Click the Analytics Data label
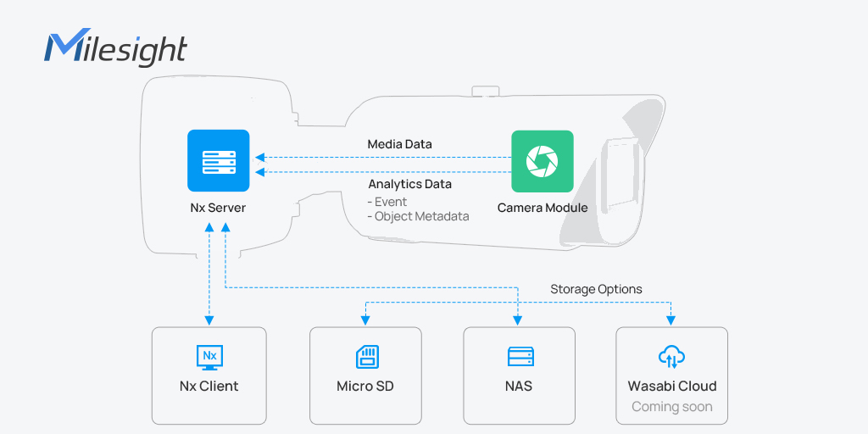 [x=409, y=184]
